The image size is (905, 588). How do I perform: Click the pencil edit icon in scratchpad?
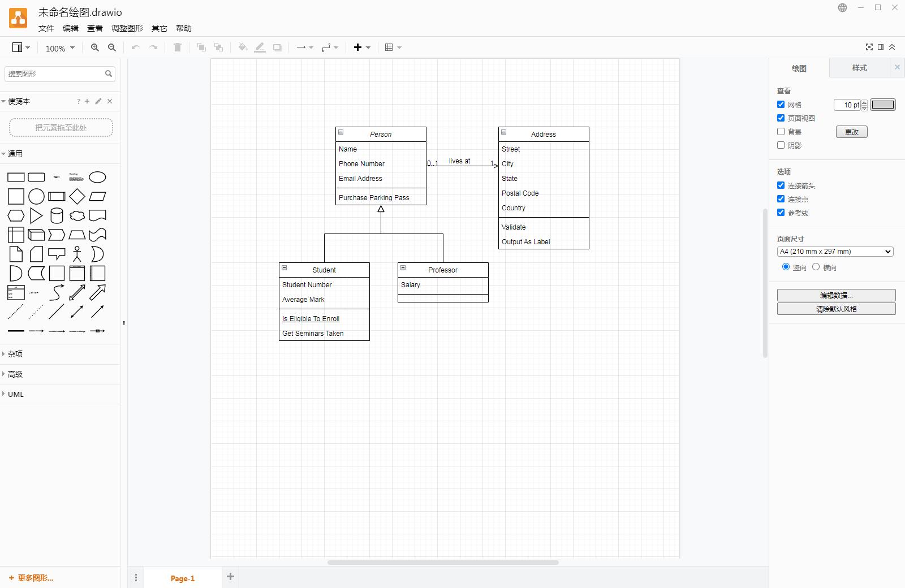tap(98, 101)
